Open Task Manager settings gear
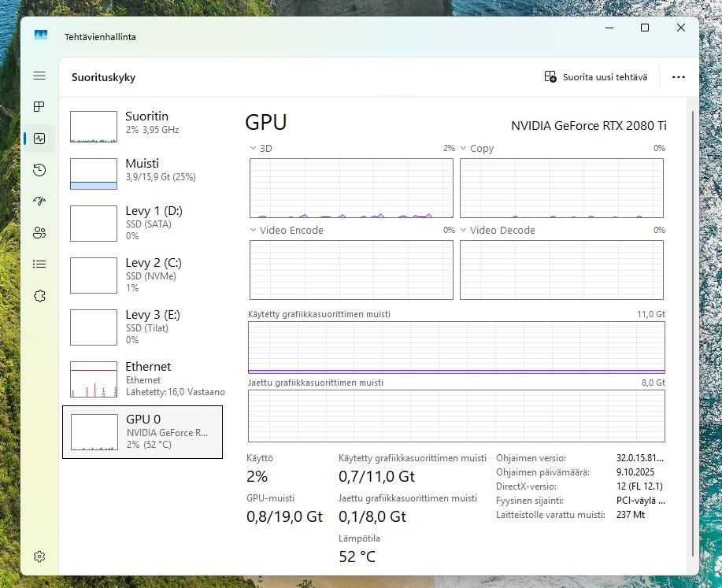The width and height of the screenshot is (722, 588). coord(39,557)
